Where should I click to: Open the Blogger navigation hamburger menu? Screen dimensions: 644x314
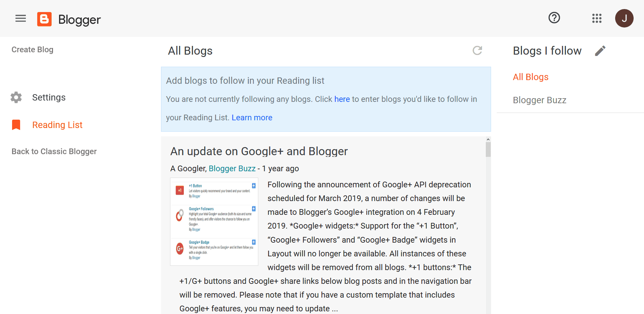pyautogui.click(x=20, y=18)
